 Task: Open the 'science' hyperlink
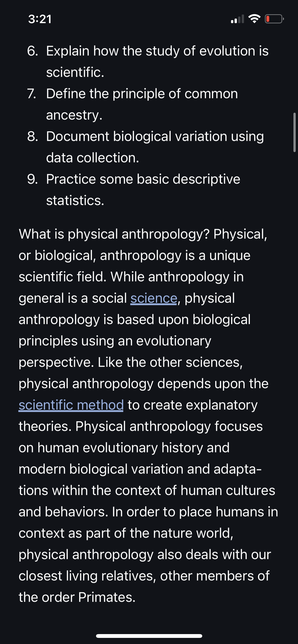point(154,298)
